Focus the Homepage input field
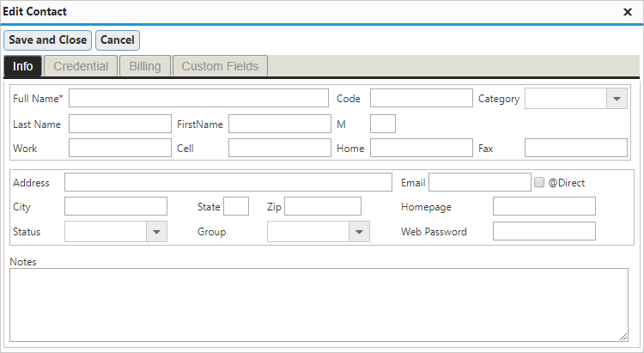This screenshot has width=644, height=353. [544, 206]
